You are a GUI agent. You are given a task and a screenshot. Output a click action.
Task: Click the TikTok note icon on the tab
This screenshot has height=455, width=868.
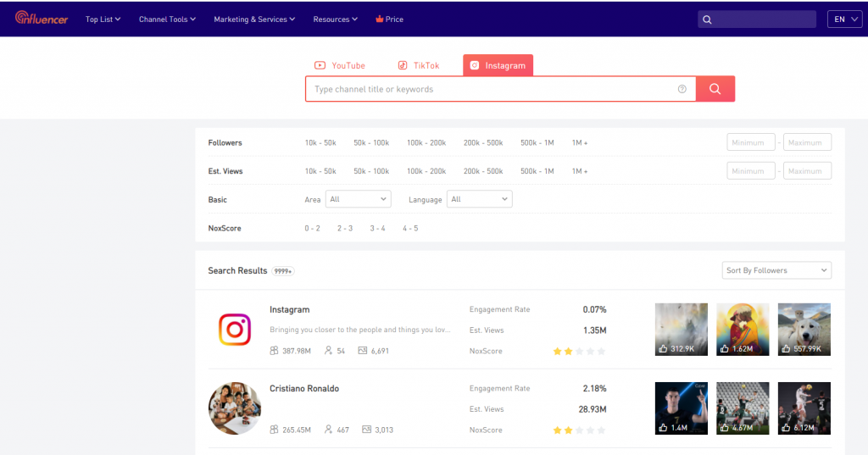pyautogui.click(x=403, y=65)
